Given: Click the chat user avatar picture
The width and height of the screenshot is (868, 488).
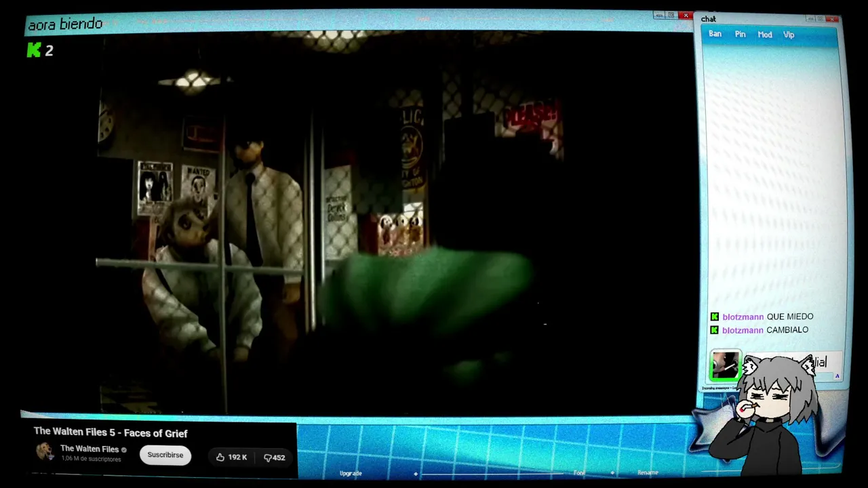Looking at the screenshot, I should click(725, 365).
